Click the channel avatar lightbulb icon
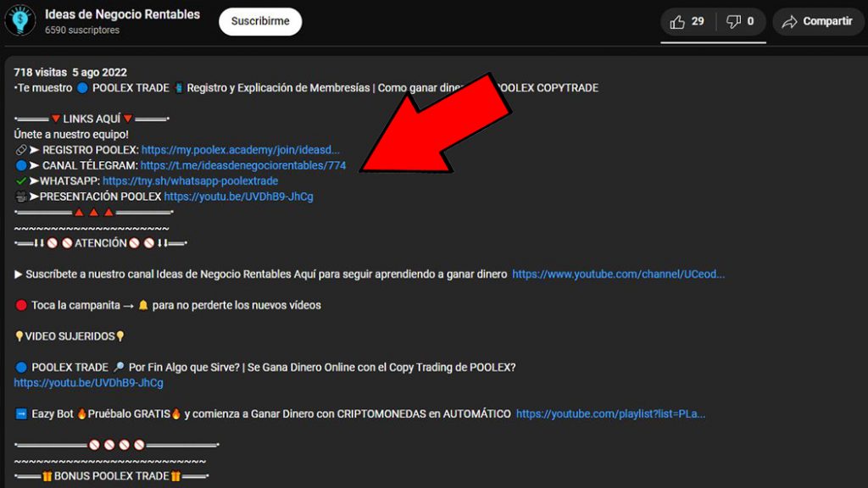 [19, 21]
